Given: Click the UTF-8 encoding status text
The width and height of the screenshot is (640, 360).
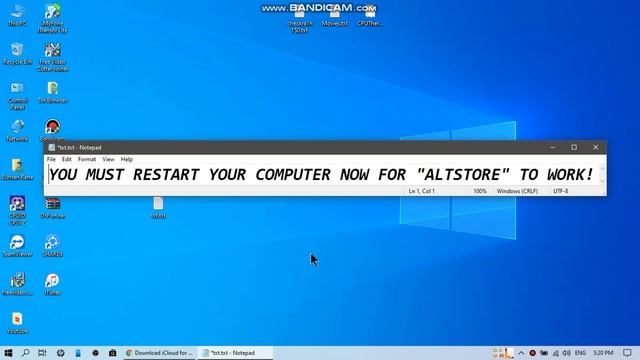Looking at the screenshot, I should point(560,191).
